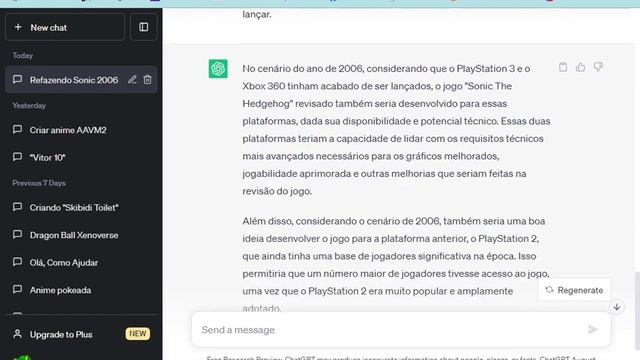This screenshot has height=360, width=640.
Task: Click the paragraph starting "No cenário do ano"
Action: click(x=396, y=130)
